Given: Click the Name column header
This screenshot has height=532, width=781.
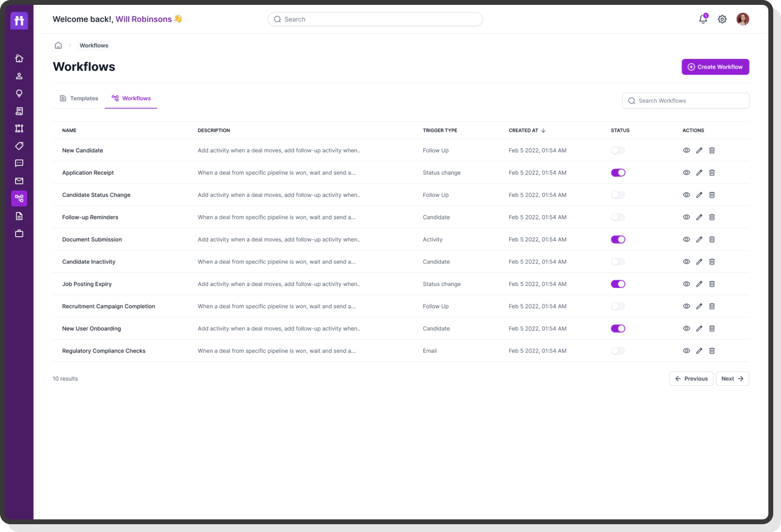Looking at the screenshot, I should tap(69, 130).
